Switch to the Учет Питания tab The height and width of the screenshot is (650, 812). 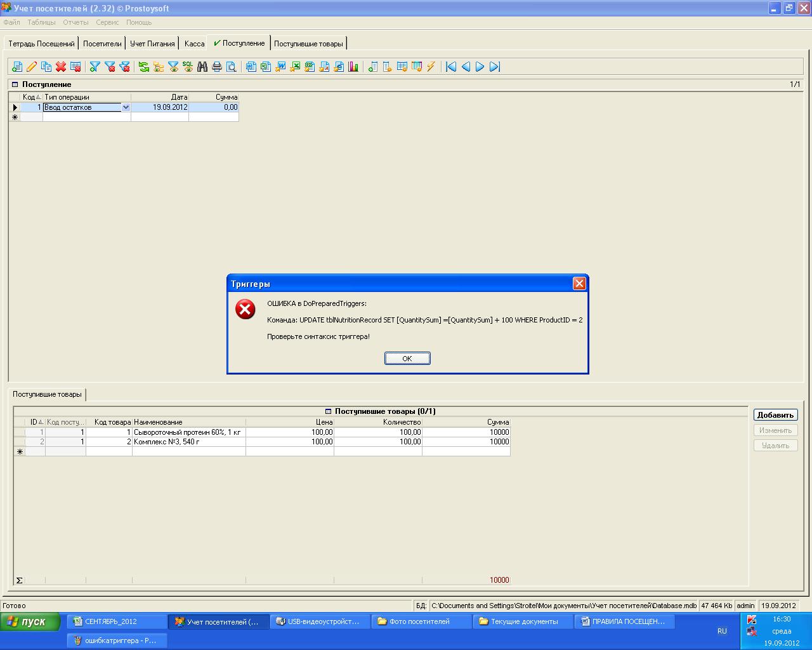tap(152, 44)
